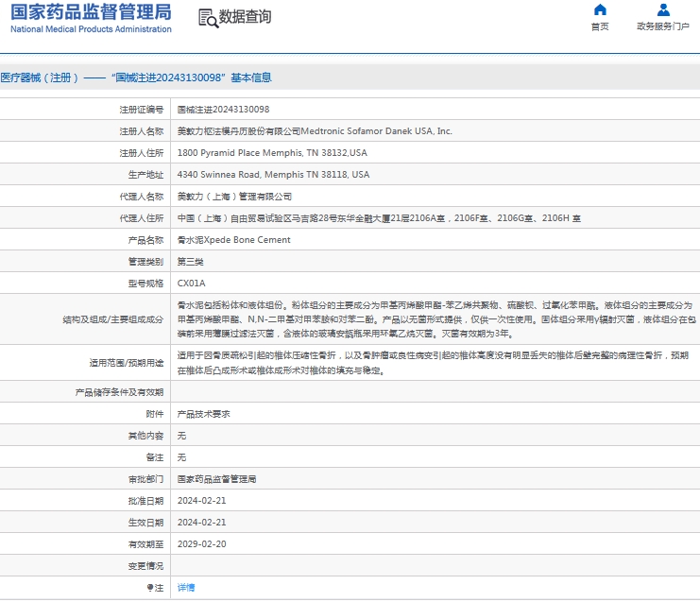Click the 批准日期 value 2024-02-21

click(x=202, y=501)
